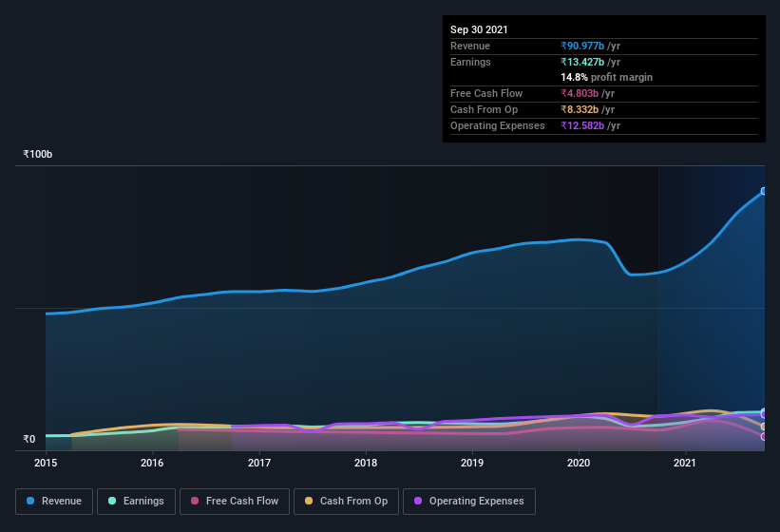Viewport: 780px width, 532px height.
Task: Click the Sep 30 2021 tooltip date
Action: [479, 29]
